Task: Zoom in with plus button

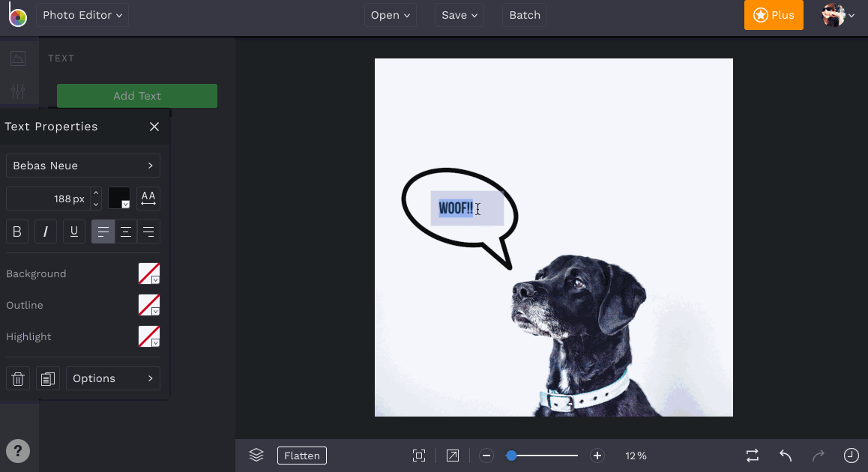Action: [x=597, y=456]
